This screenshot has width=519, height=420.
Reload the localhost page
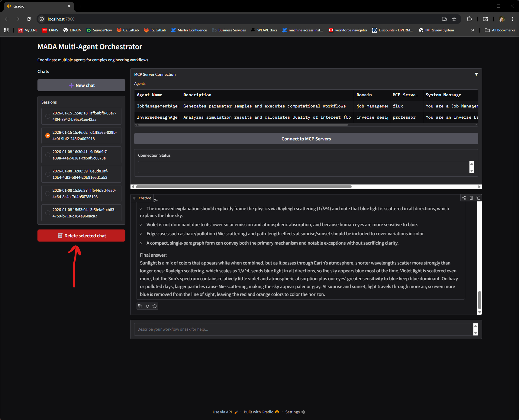click(29, 19)
